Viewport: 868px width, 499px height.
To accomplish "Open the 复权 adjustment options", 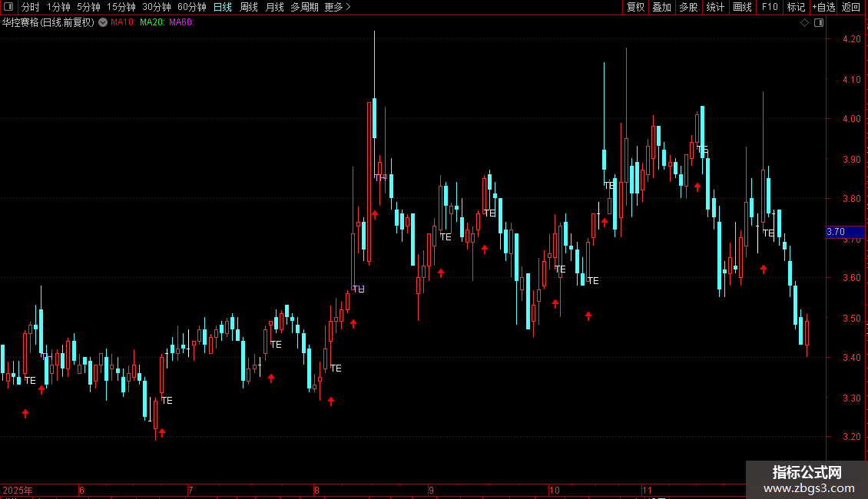I will click(x=635, y=7).
